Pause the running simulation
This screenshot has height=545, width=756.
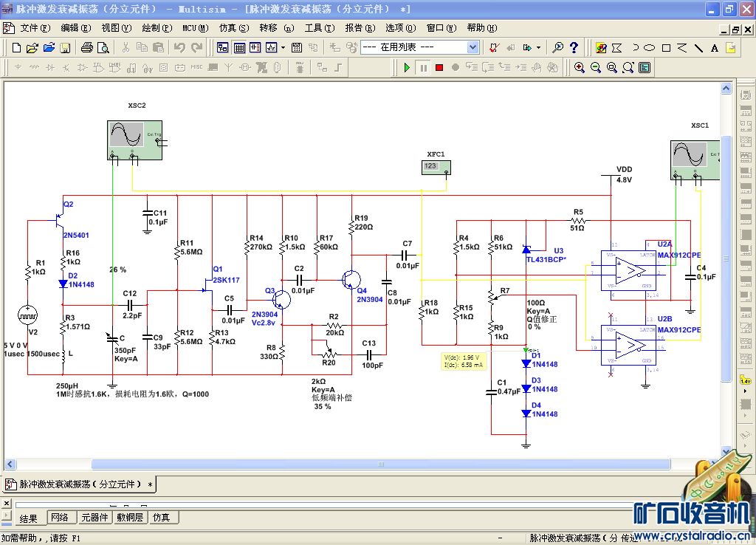pos(423,67)
